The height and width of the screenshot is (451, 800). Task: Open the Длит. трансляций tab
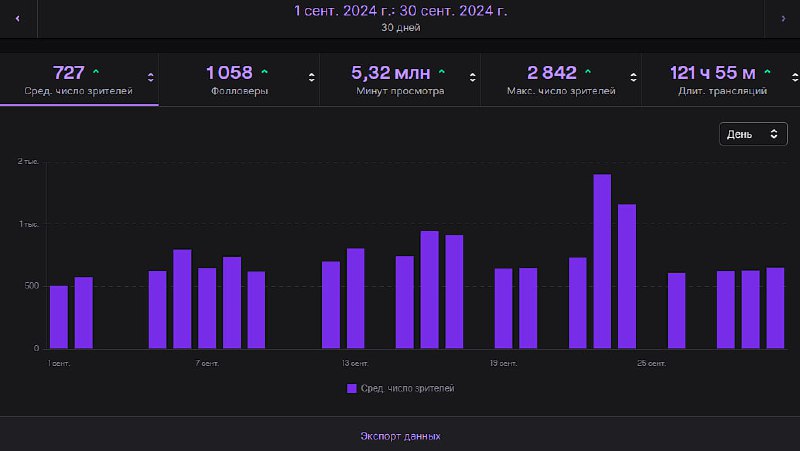click(718, 80)
